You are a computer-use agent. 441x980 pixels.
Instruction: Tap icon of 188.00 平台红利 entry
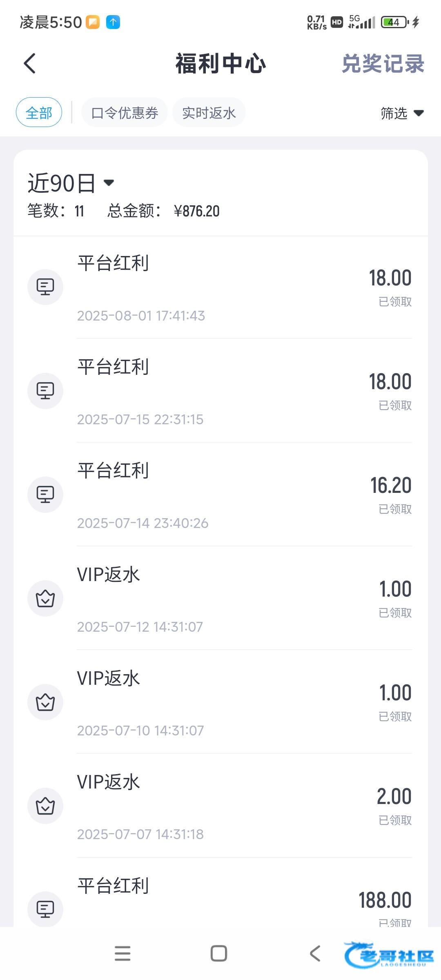point(45,909)
